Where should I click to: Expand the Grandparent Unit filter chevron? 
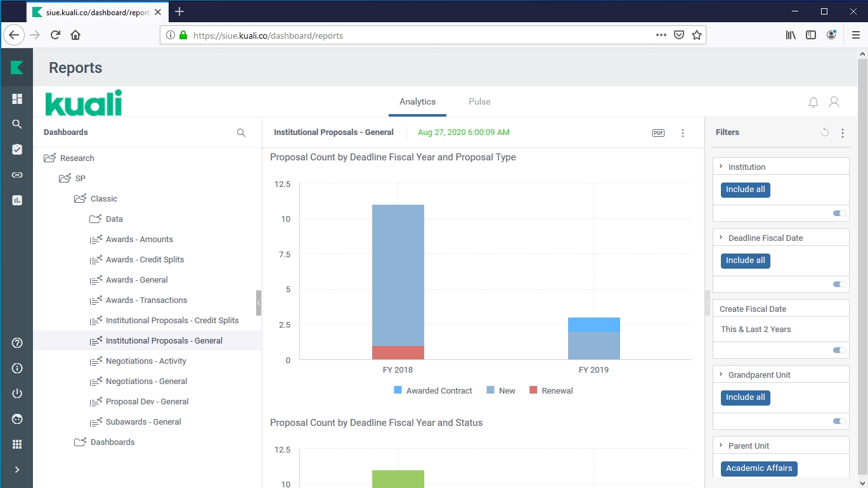click(x=722, y=375)
